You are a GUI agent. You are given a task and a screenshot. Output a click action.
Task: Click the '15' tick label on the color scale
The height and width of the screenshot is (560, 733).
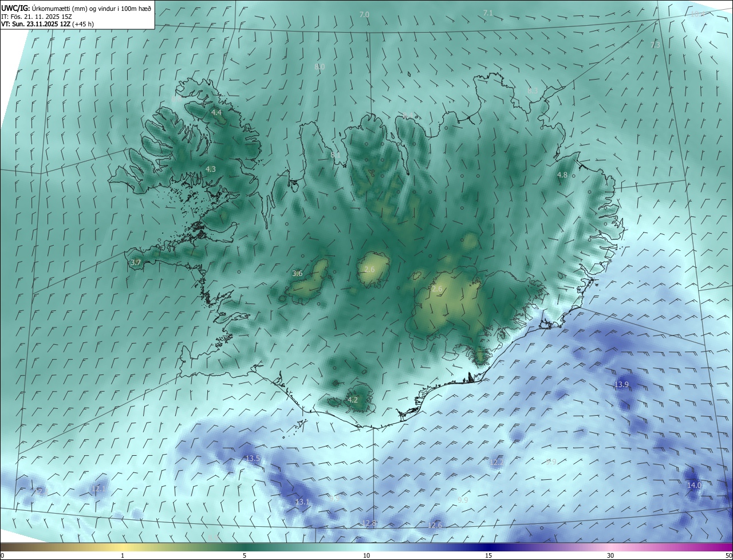(x=488, y=555)
